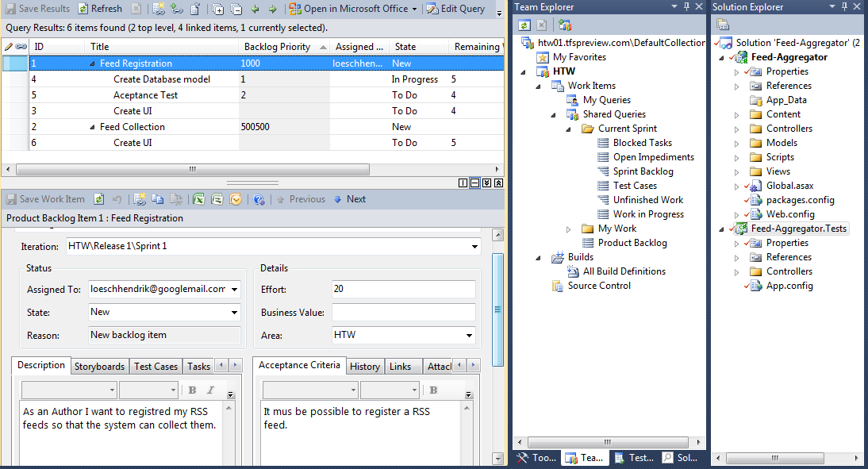The width and height of the screenshot is (868, 469).
Task: Click the state diagram help icon
Action: [x=259, y=199]
